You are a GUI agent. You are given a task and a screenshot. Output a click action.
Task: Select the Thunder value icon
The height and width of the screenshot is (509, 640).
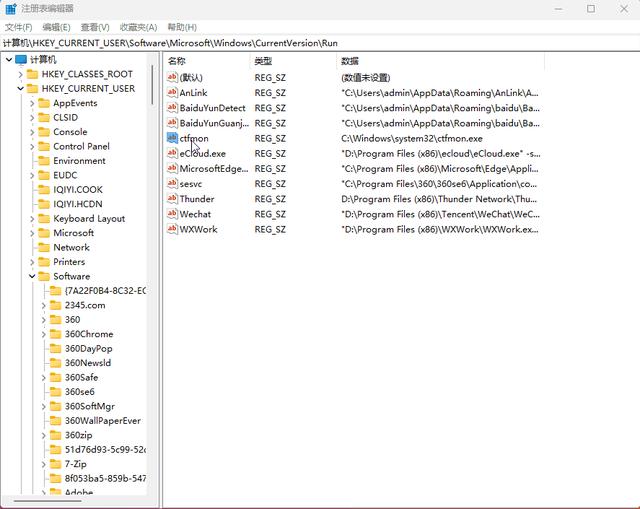coord(172,199)
